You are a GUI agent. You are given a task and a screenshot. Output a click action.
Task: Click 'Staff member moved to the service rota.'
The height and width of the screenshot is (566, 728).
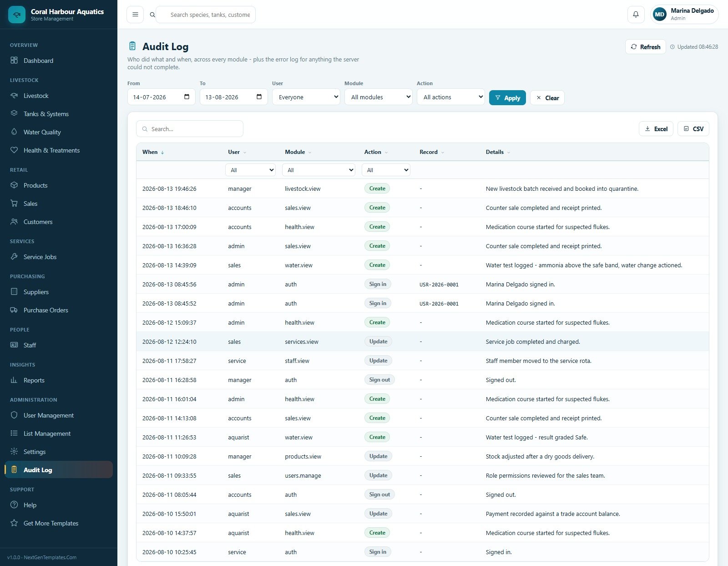[x=539, y=361]
